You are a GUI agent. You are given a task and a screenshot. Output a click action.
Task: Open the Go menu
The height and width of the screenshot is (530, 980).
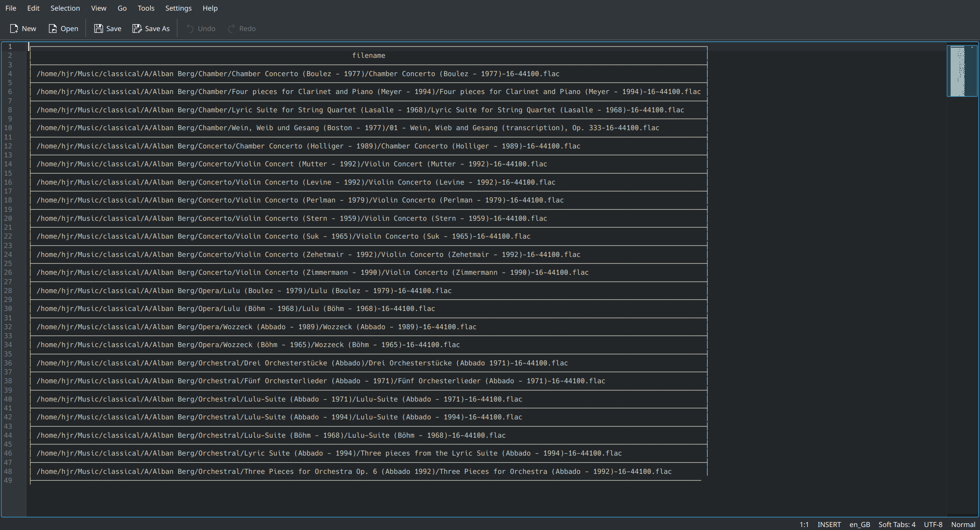click(122, 8)
